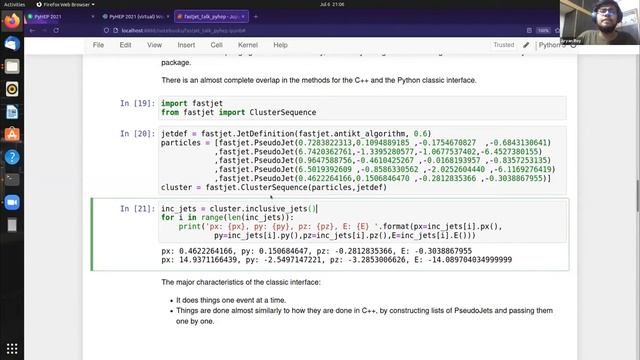The width and height of the screenshot is (640, 360).
Task: Click bullet 'It does things one event at a time.'
Action: click(231, 300)
